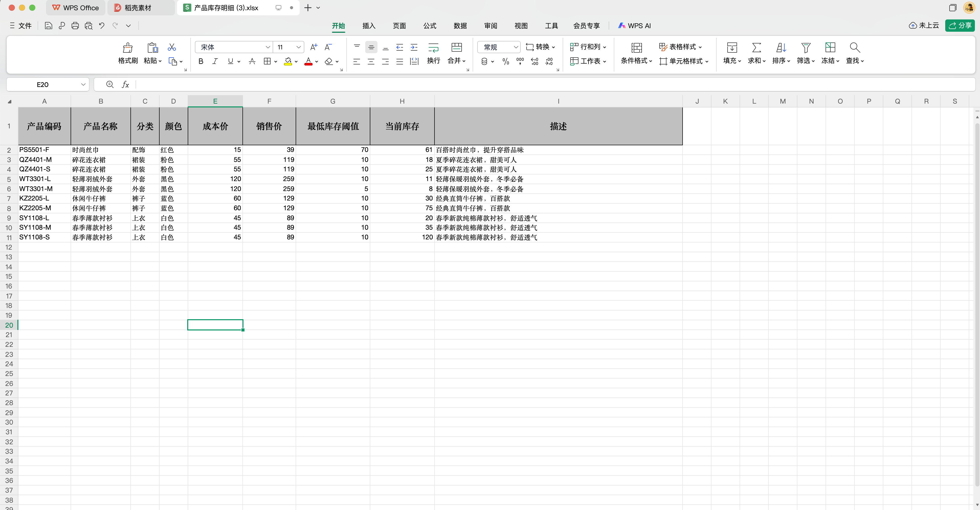Toggle bottom vertical alignment
Viewport: 980px width, 510px height.
click(385, 47)
